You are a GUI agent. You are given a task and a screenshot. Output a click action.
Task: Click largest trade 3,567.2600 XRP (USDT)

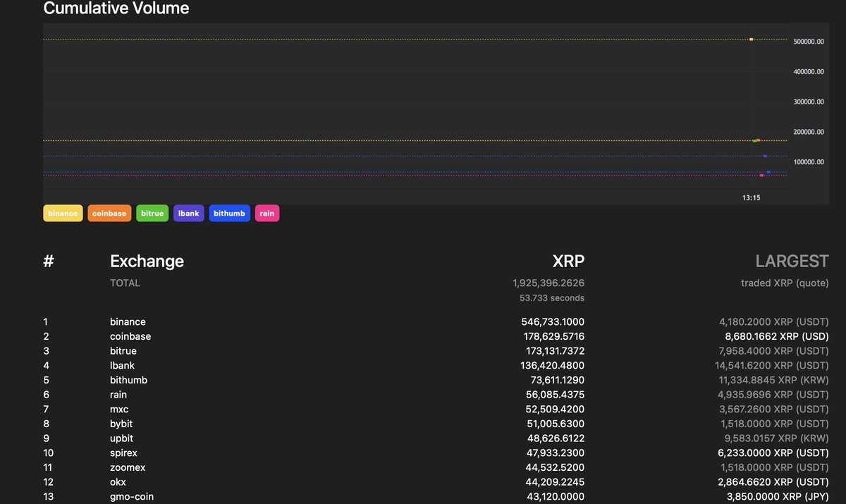pyautogui.click(x=774, y=409)
